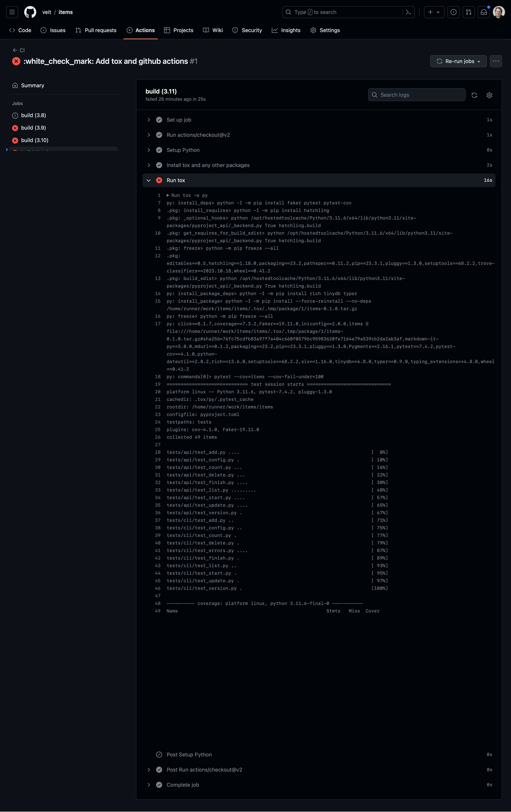This screenshot has width=511, height=812.
Task: Click the search box in header
Action: coord(348,12)
